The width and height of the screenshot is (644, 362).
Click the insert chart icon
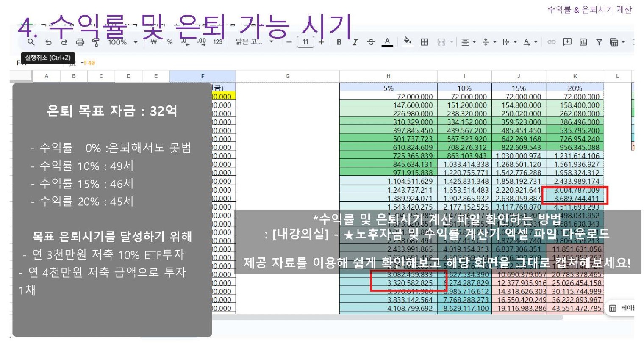tap(583, 42)
